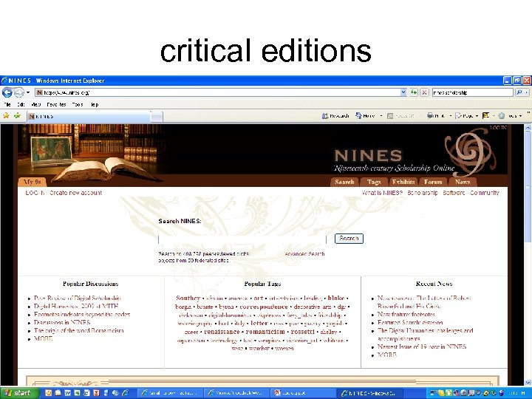Click the Search button next to the field

(349, 239)
